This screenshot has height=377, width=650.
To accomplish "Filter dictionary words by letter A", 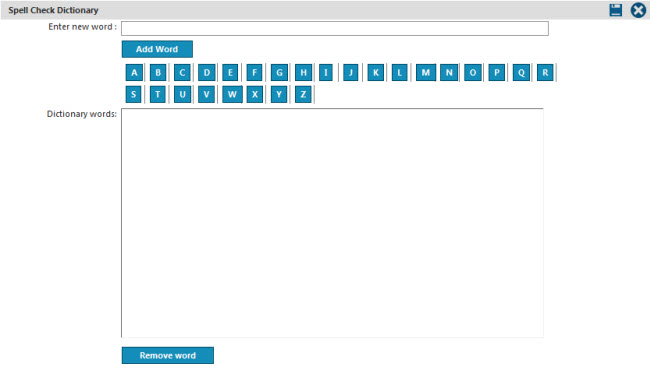I will click(134, 73).
